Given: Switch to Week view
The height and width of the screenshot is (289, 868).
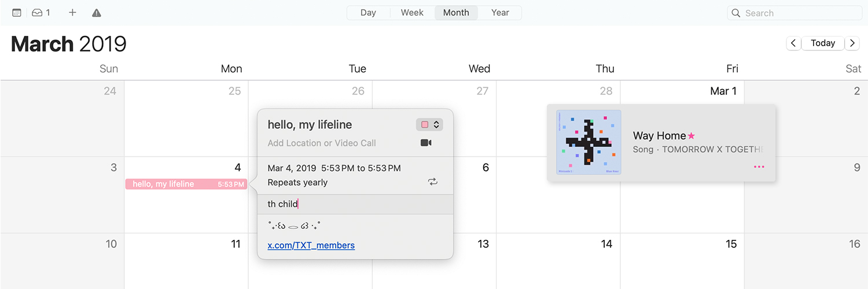Looking at the screenshot, I should pos(412,13).
